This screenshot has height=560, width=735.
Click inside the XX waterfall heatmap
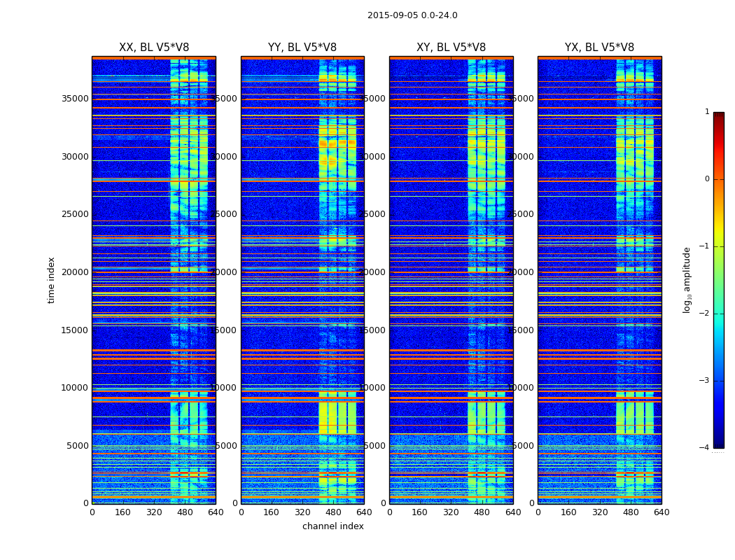pyautogui.click(x=154, y=280)
